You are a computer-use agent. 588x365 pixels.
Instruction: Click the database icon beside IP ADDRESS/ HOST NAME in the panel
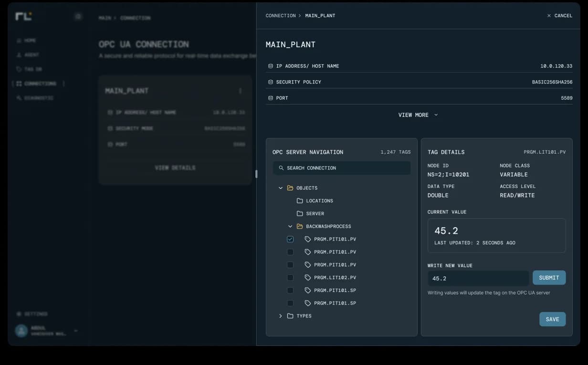271,66
